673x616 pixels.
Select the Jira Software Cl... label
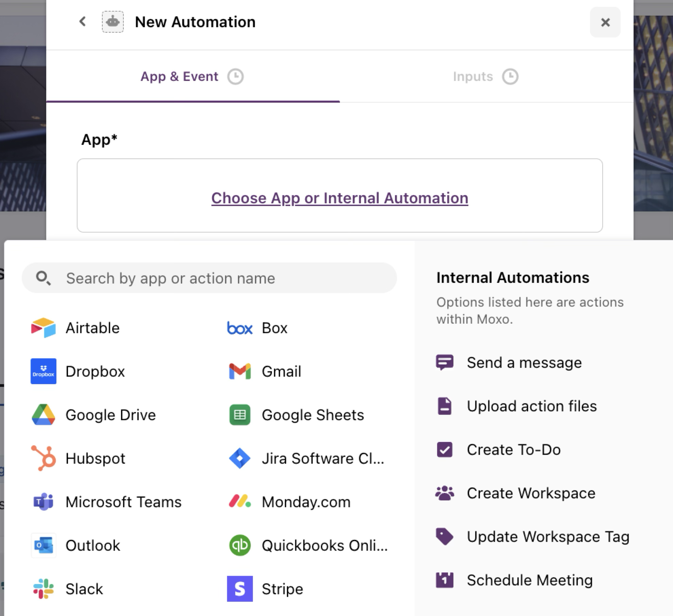[323, 459]
